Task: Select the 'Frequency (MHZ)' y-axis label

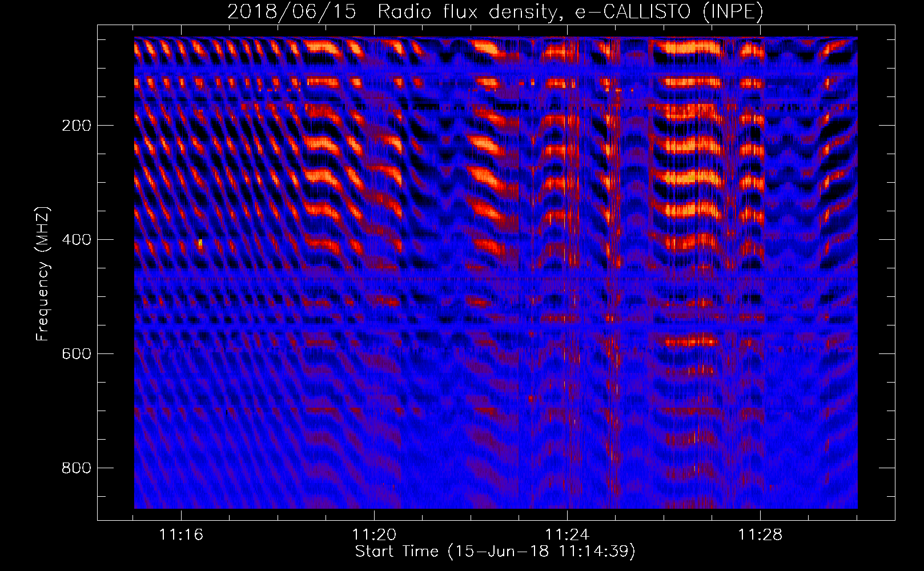Action: pyautogui.click(x=43, y=274)
